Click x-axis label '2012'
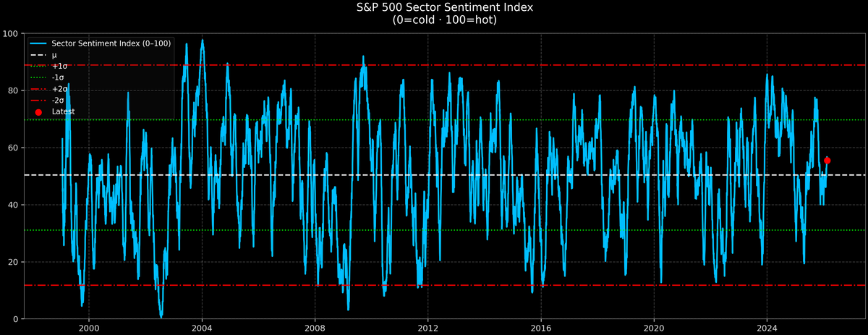The image size is (868, 335). tap(428, 328)
